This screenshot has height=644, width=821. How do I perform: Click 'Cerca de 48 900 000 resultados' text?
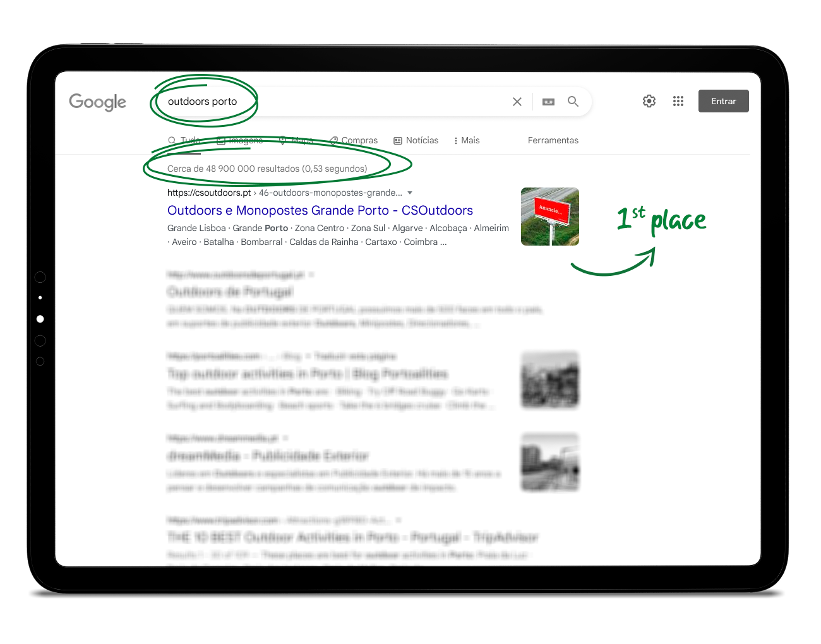click(233, 169)
